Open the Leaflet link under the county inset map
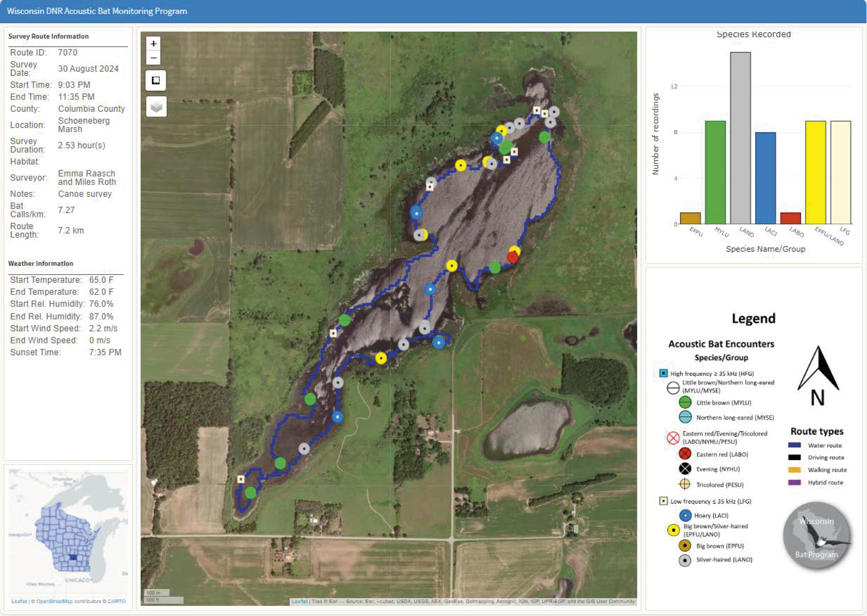867x616 pixels. pyautogui.click(x=19, y=601)
